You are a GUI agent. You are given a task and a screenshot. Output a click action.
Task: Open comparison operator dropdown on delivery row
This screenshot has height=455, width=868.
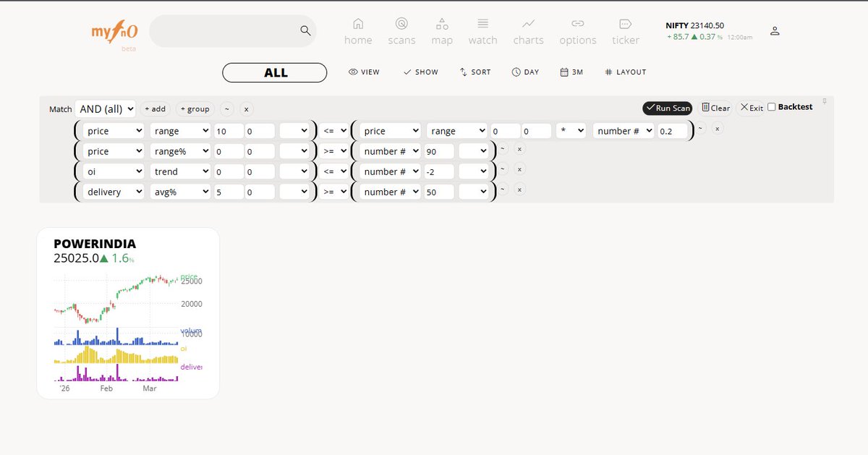point(335,192)
